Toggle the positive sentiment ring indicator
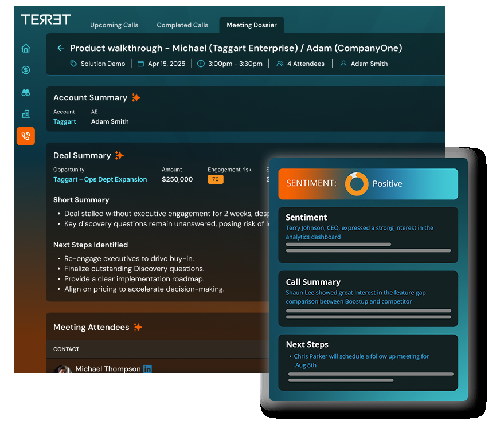The image size is (504, 425). 357,184
